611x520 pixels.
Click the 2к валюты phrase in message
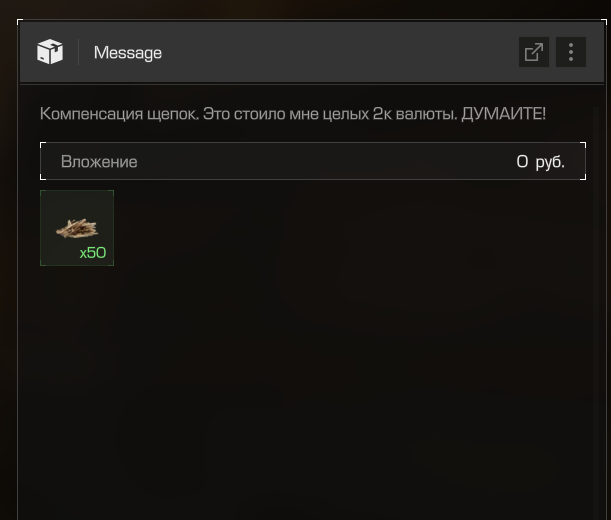point(415,114)
